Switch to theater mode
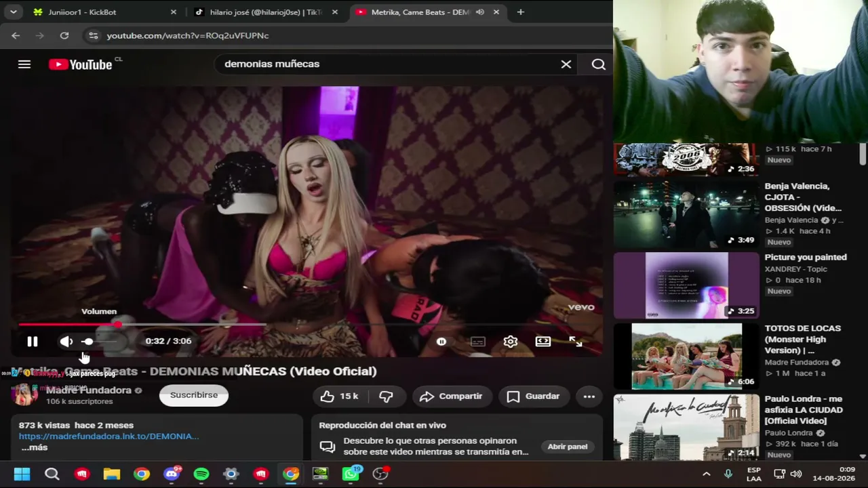Viewport: 868px width, 488px height. (x=543, y=342)
